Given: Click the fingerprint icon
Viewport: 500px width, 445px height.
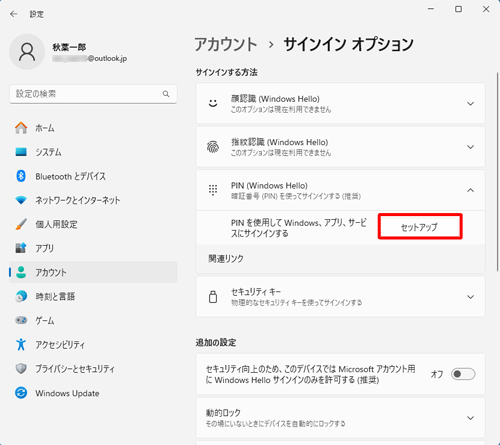Looking at the screenshot, I should tap(213, 147).
